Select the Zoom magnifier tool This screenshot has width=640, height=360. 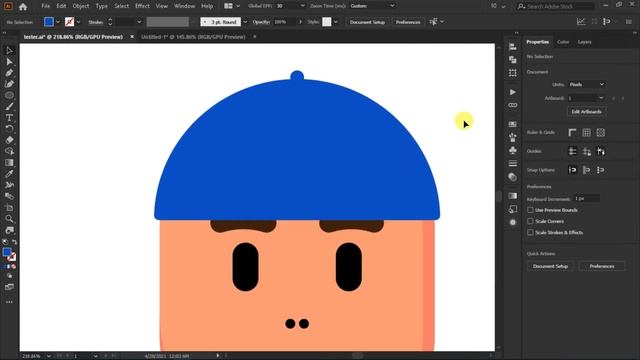tap(9, 219)
